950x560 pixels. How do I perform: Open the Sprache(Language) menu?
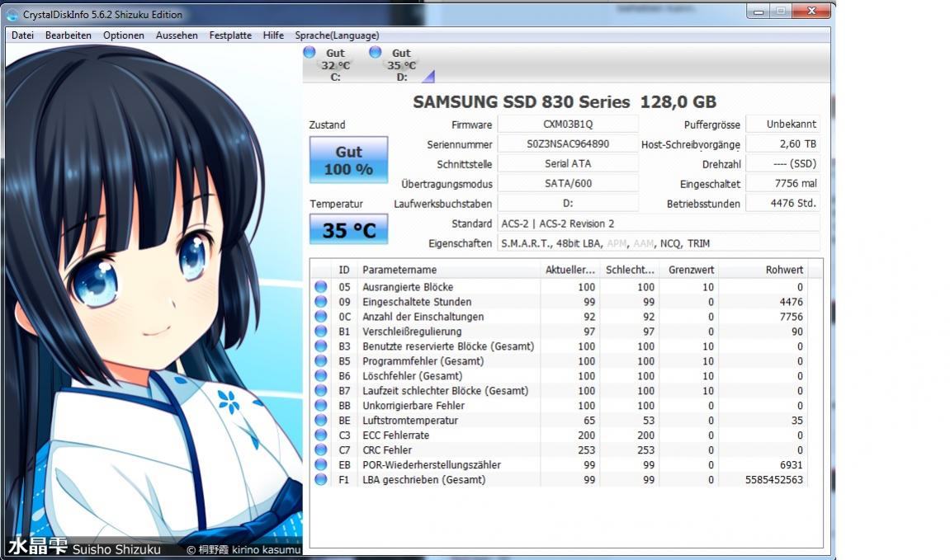pyautogui.click(x=337, y=35)
